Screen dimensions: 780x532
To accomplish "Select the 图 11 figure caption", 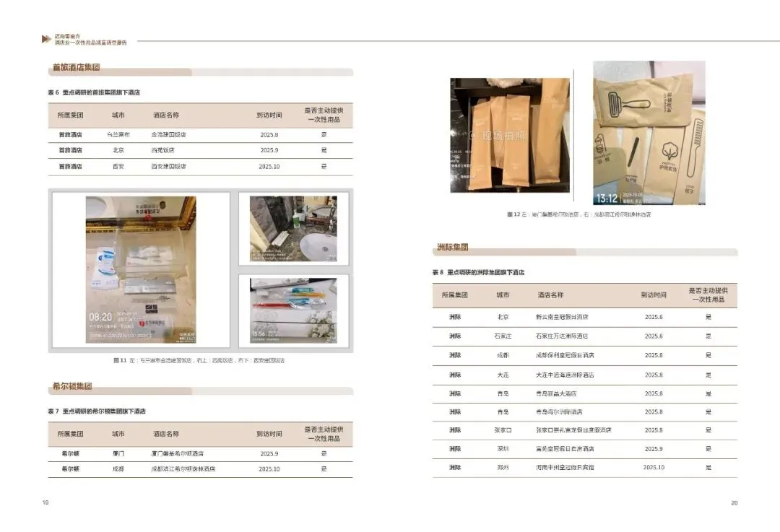I will [x=199, y=360].
